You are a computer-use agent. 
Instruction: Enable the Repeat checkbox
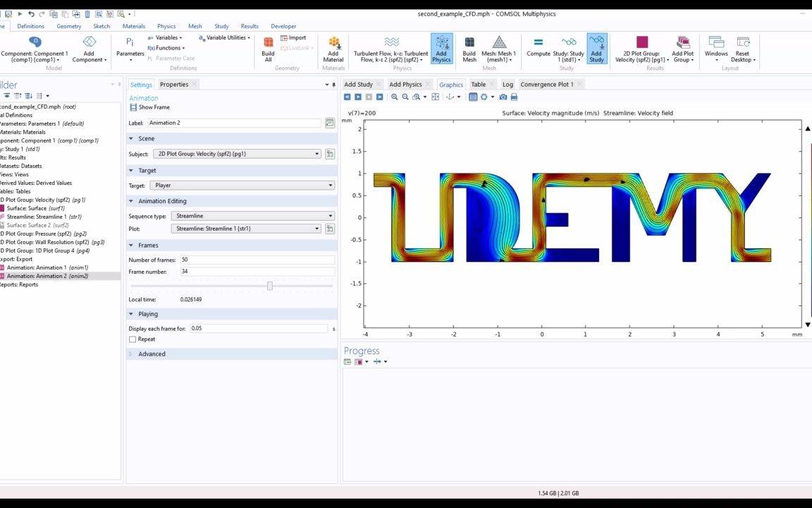[133, 339]
